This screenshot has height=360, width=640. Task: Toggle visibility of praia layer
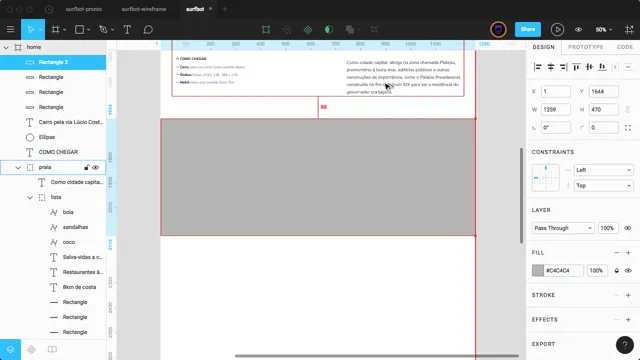point(96,167)
